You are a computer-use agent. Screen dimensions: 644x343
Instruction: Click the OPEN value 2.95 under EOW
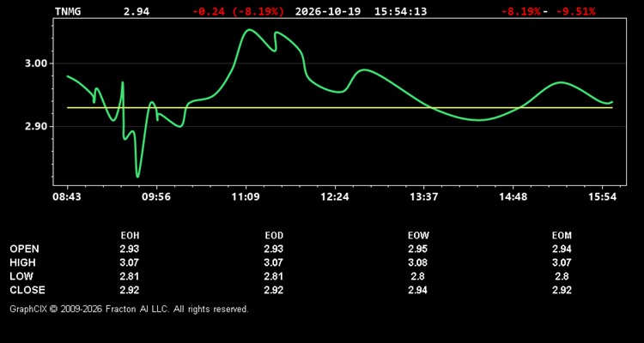pos(418,249)
